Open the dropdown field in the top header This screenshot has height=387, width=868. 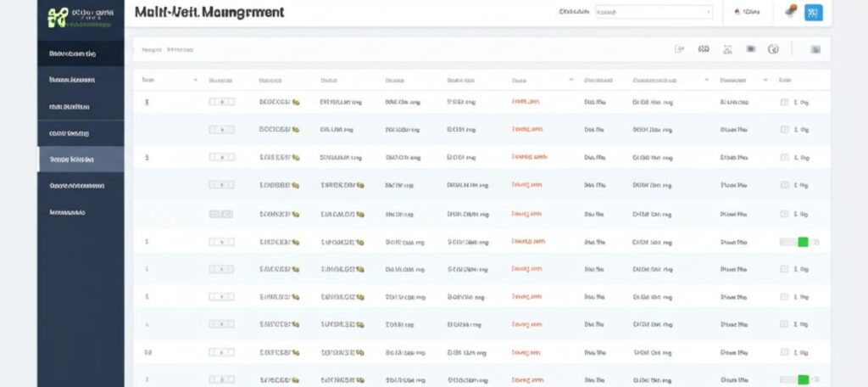pyautogui.click(x=653, y=12)
